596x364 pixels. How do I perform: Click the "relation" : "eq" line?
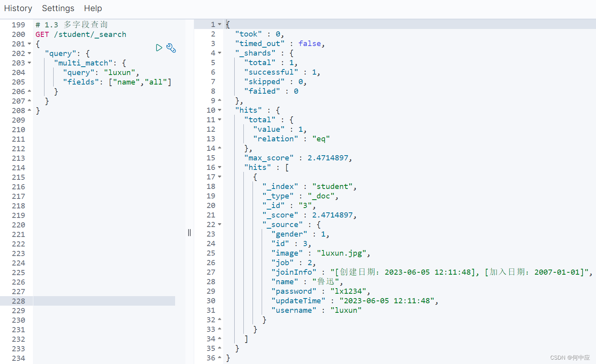[x=291, y=139]
